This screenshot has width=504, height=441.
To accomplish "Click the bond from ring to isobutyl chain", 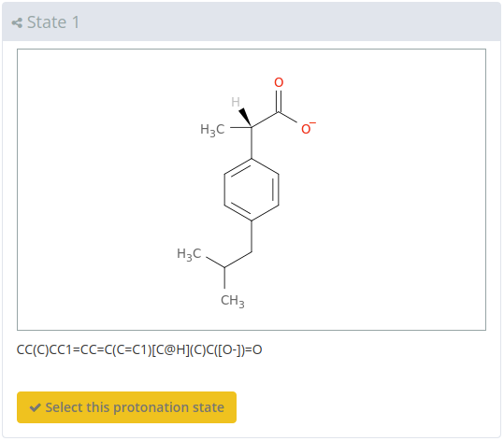I will click(252, 236).
